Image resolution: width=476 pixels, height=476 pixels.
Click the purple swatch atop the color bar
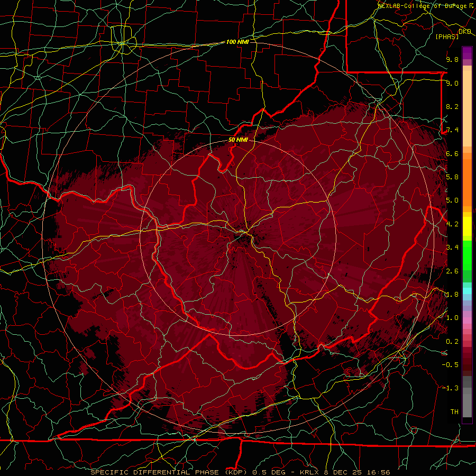coord(467,53)
